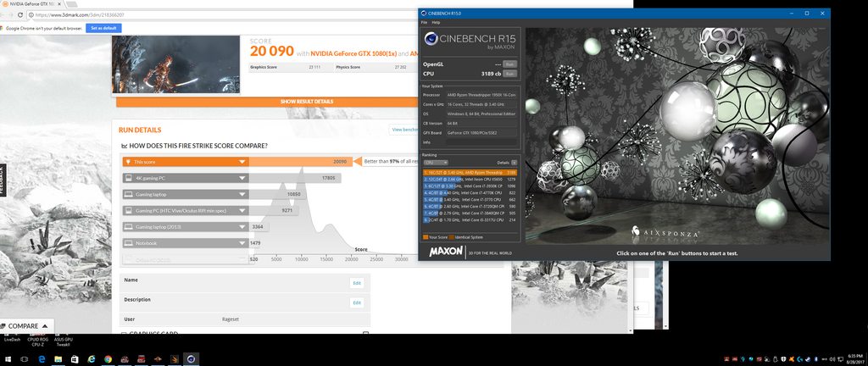Click the Chrome address bar URL

80,14
